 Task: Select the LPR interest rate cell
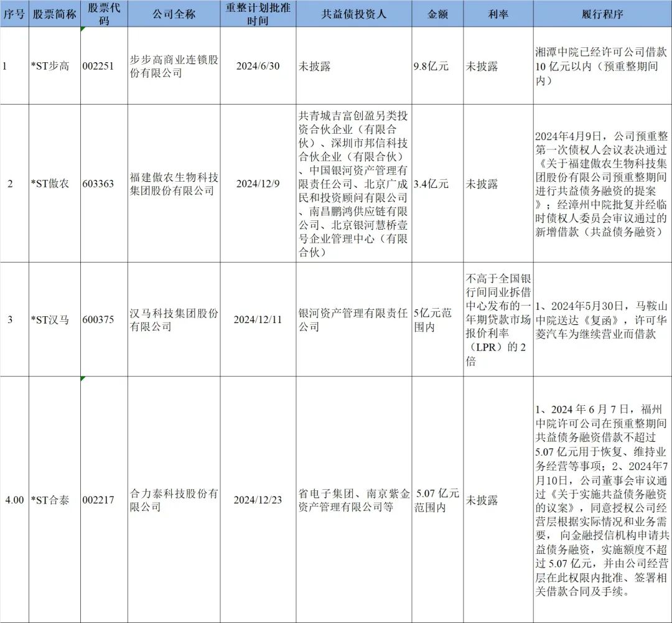498,319
